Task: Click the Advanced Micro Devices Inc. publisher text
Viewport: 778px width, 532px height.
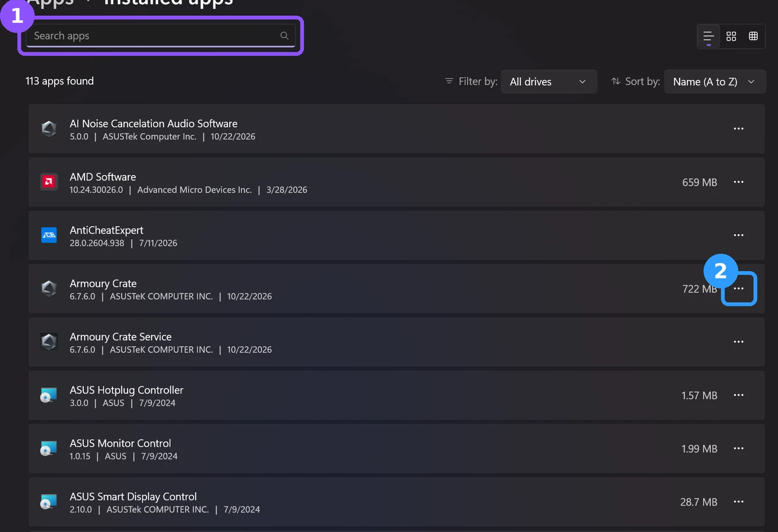Action: tap(194, 190)
